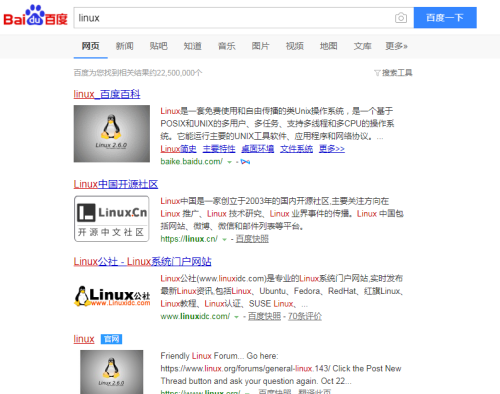Click the Linux公社 logo thumbnail

112,296
